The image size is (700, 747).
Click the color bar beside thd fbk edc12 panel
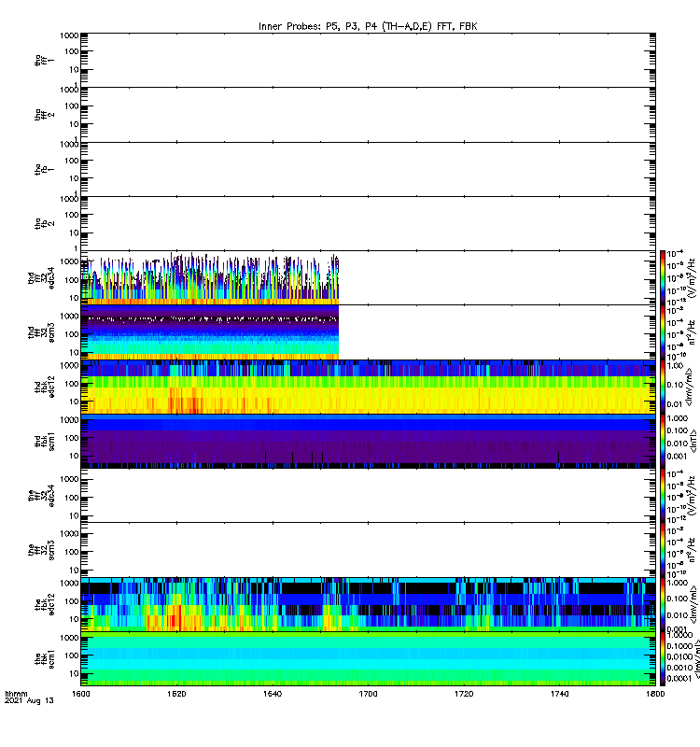[663, 387]
